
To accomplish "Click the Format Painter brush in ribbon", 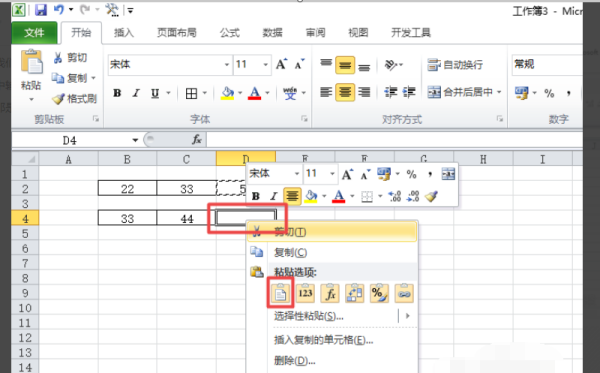I will 75,99.
